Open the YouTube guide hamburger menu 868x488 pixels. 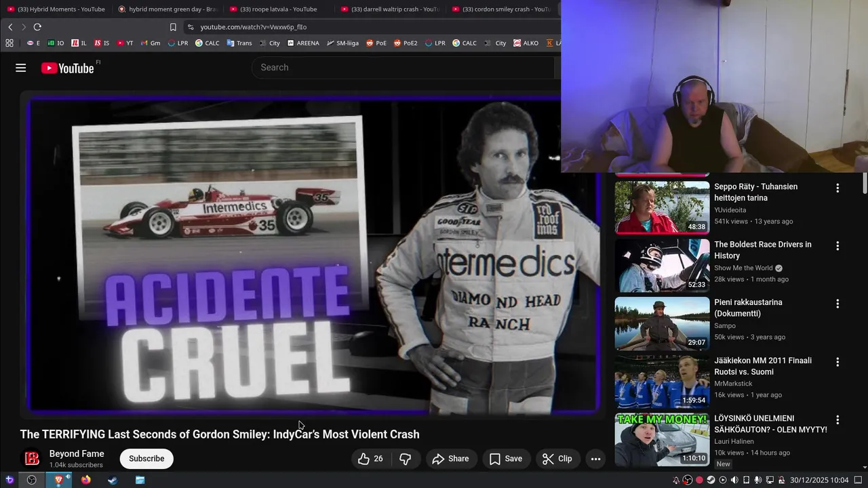click(20, 68)
